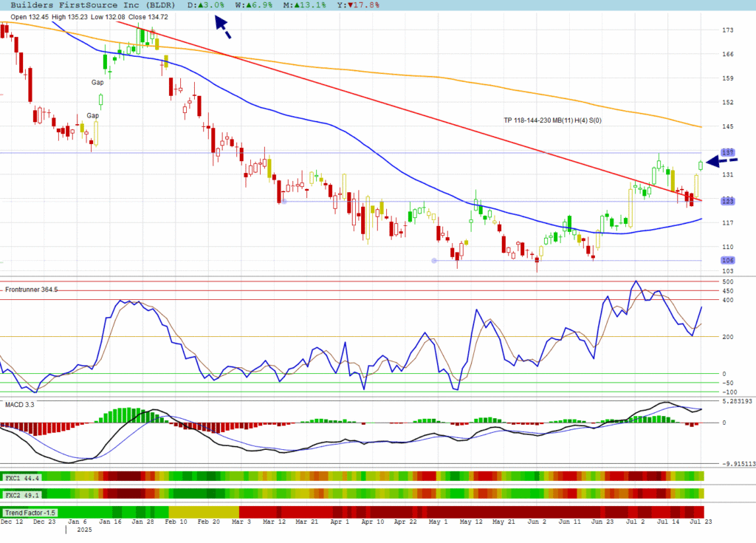Click the Jun 23 date label
Image resolution: width=756 pixels, height=543 pixels.
coord(602,522)
